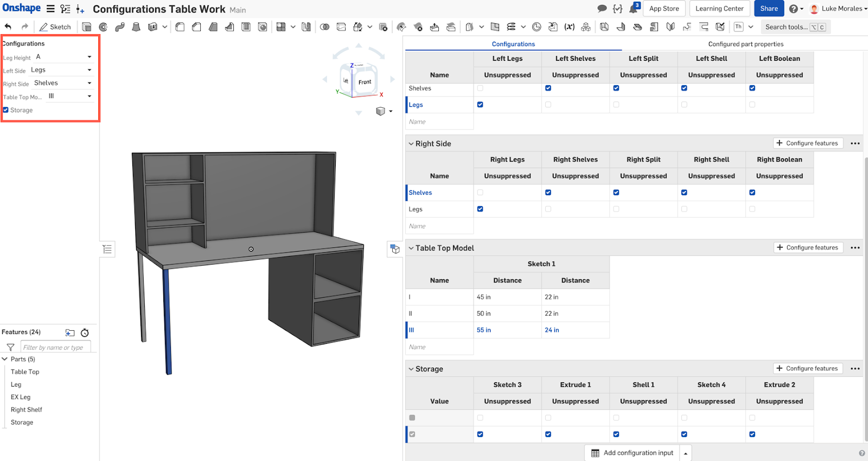Select the Boolean tool in toolbar

tap(324, 27)
